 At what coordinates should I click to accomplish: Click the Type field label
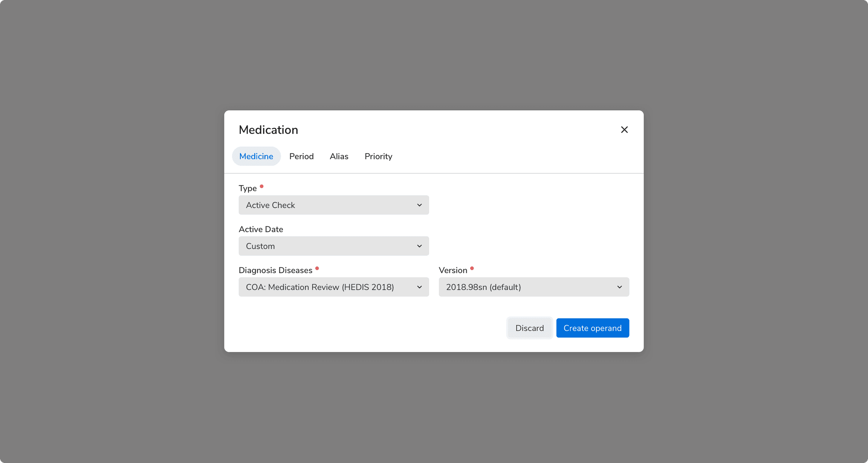[248, 188]
